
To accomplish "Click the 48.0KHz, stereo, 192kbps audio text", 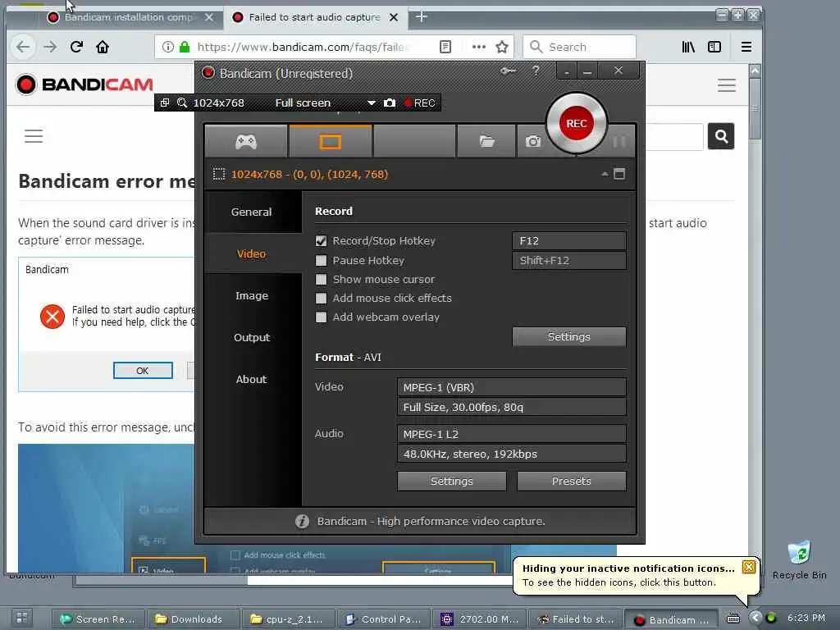I will (x=470, y=454).
